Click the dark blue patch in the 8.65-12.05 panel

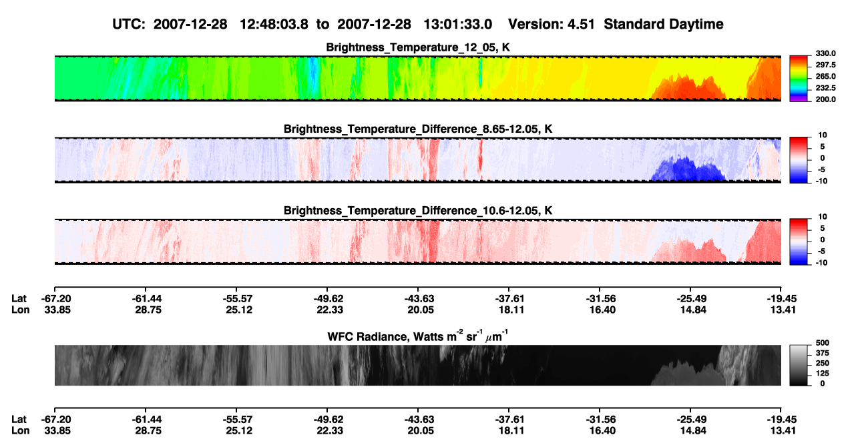tap(688, 169)
